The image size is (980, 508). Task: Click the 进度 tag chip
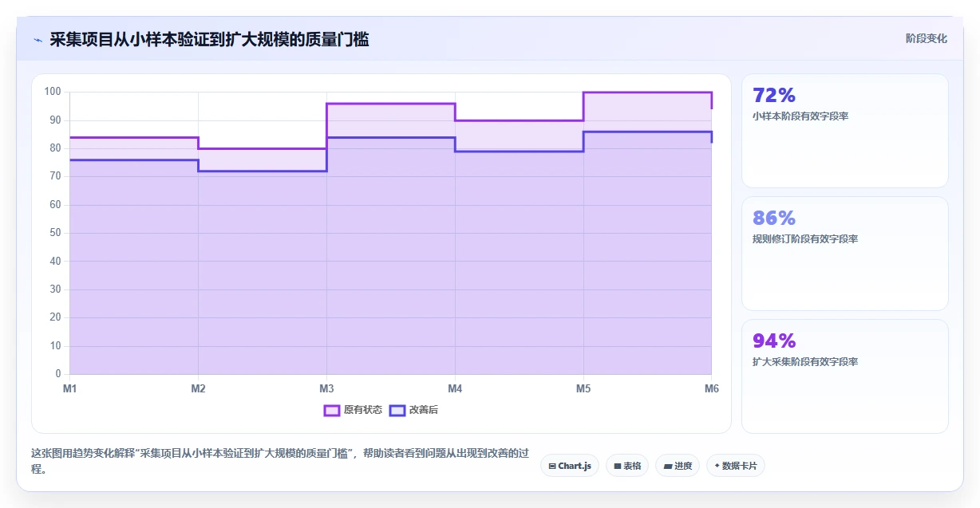[x=678, y=466]
